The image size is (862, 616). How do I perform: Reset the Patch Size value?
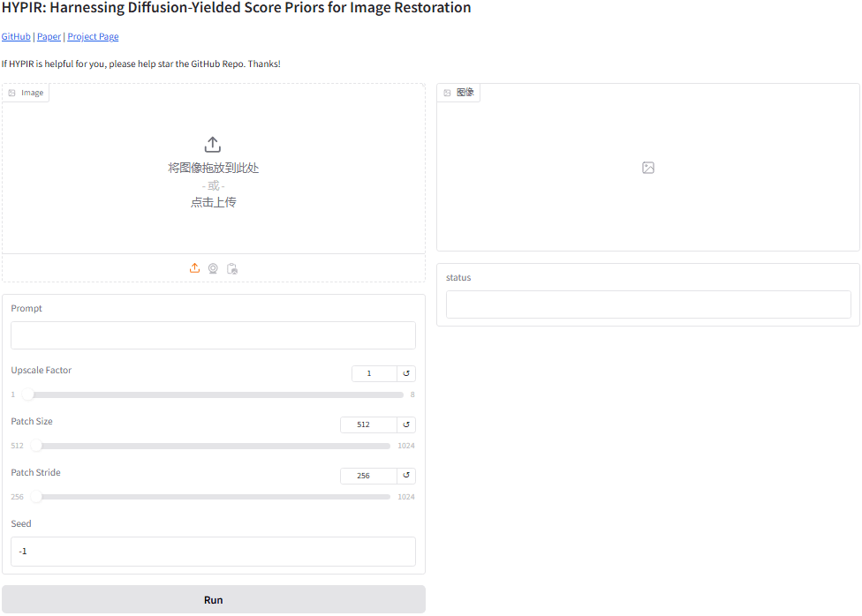(x=406, y=424)
